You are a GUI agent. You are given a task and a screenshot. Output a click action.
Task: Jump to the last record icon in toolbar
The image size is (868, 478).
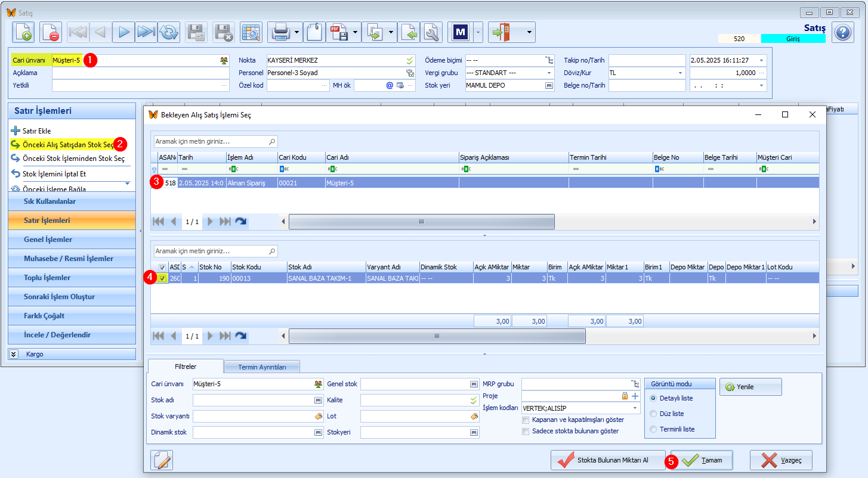point(146,32)
